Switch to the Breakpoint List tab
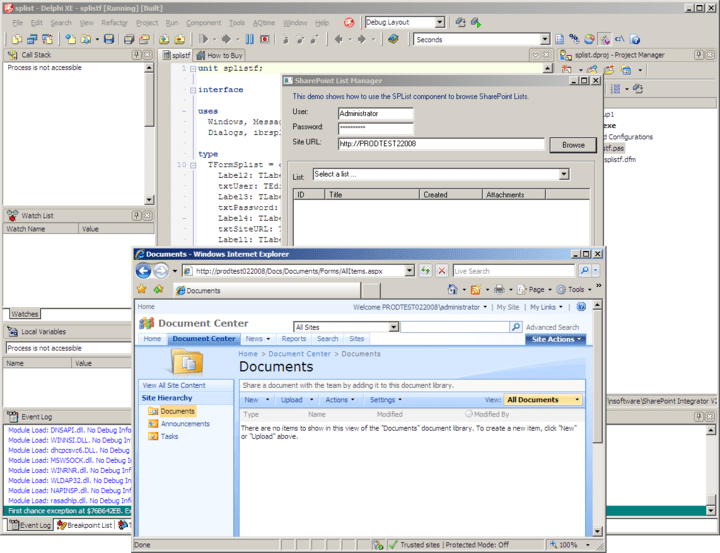Screen dimensions: 720x553 87,525
